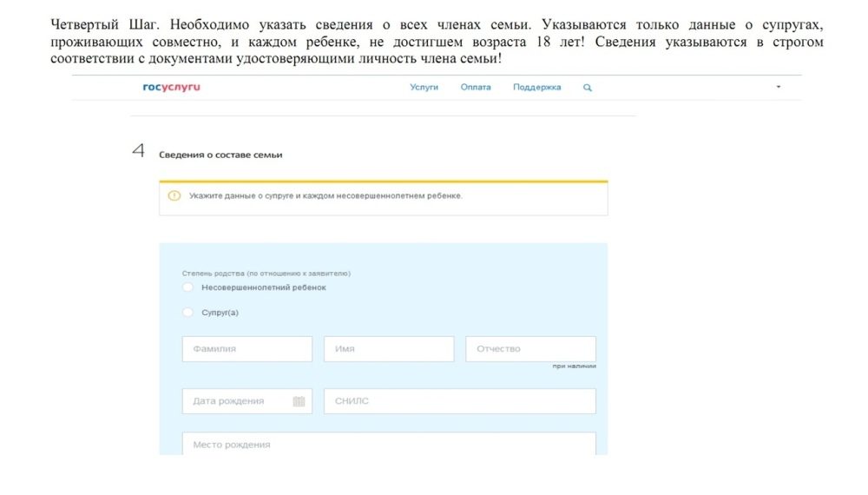Choose the Супруг(а) radio option
This screenshot has width=868, height=495.
pos(188,313)
